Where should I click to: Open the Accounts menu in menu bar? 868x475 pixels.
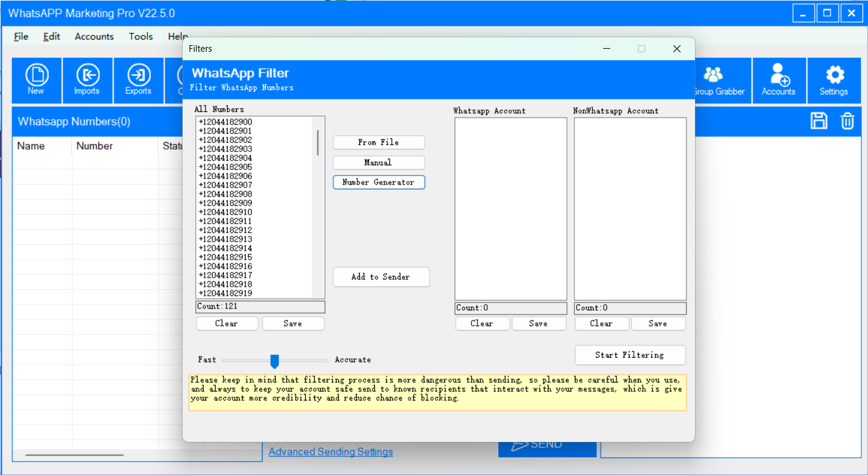[94, 37]
